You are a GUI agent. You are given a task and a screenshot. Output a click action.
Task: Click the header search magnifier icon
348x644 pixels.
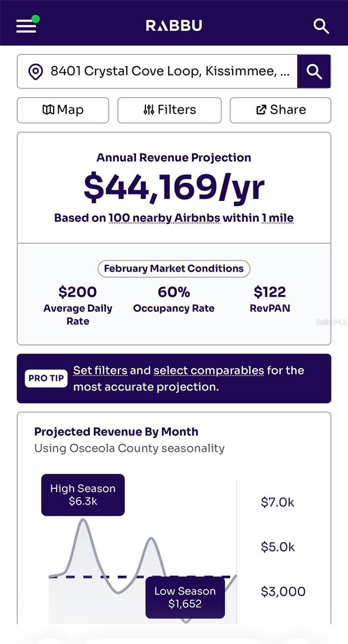coord(321,26)
